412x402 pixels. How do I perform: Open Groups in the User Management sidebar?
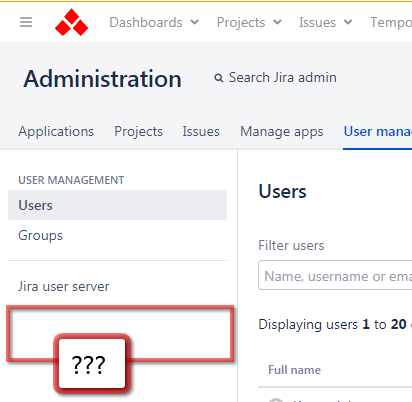pos(40,235)
